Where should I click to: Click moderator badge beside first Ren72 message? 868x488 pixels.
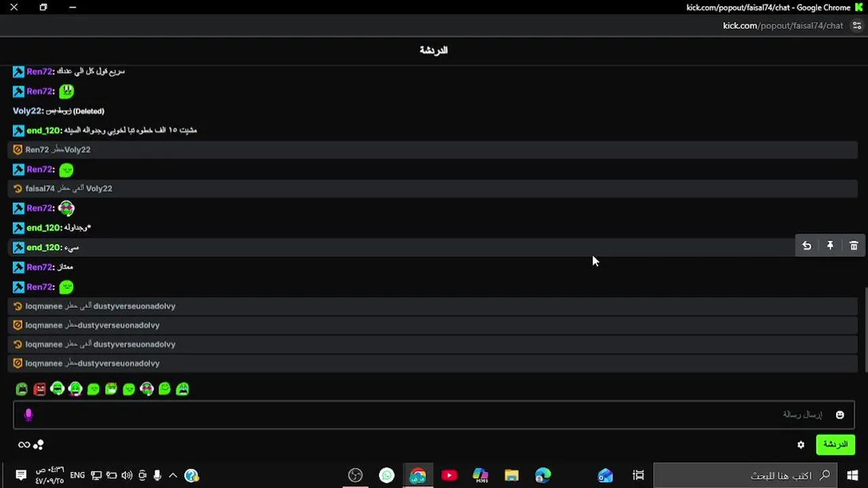pyautogui.click(x=18, y=71)
